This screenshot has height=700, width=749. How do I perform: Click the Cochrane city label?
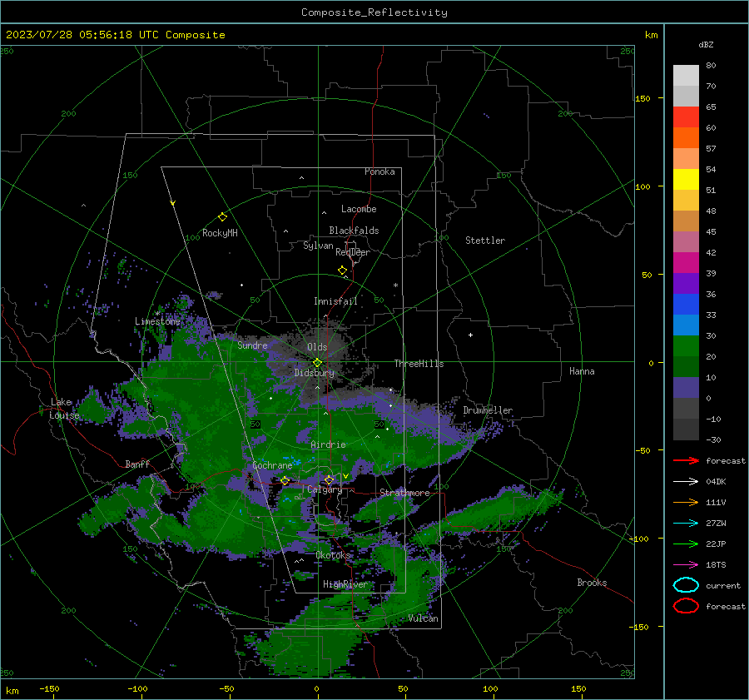[272, 465]
